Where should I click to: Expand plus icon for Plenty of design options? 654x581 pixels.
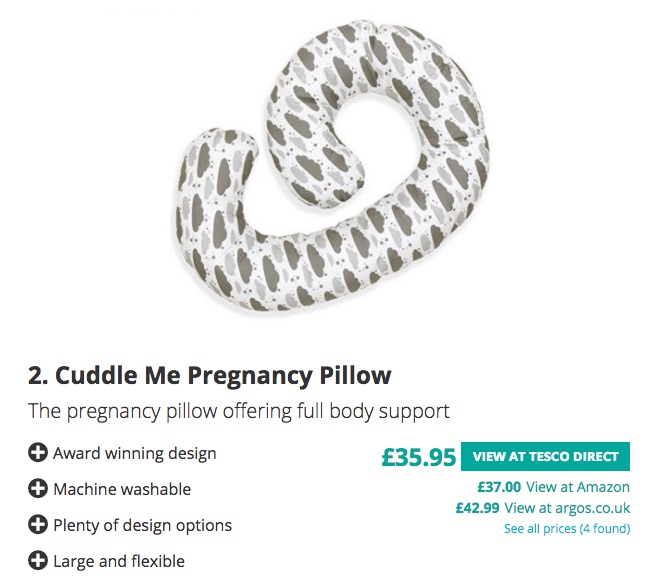tap(38, 526)
